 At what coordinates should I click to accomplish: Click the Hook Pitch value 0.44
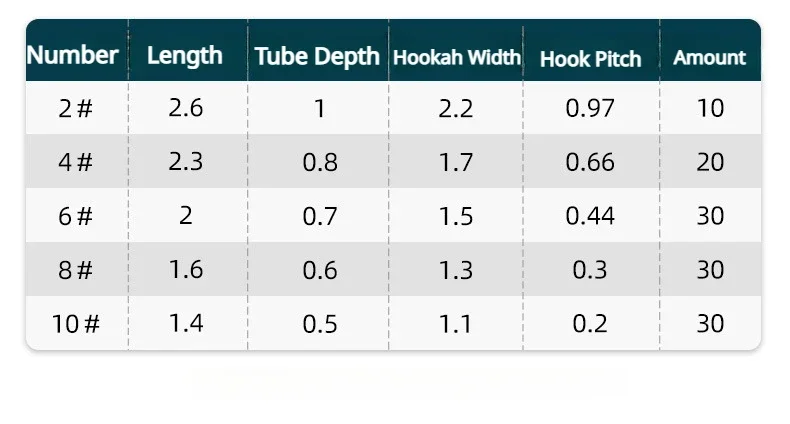click(590, 216)
